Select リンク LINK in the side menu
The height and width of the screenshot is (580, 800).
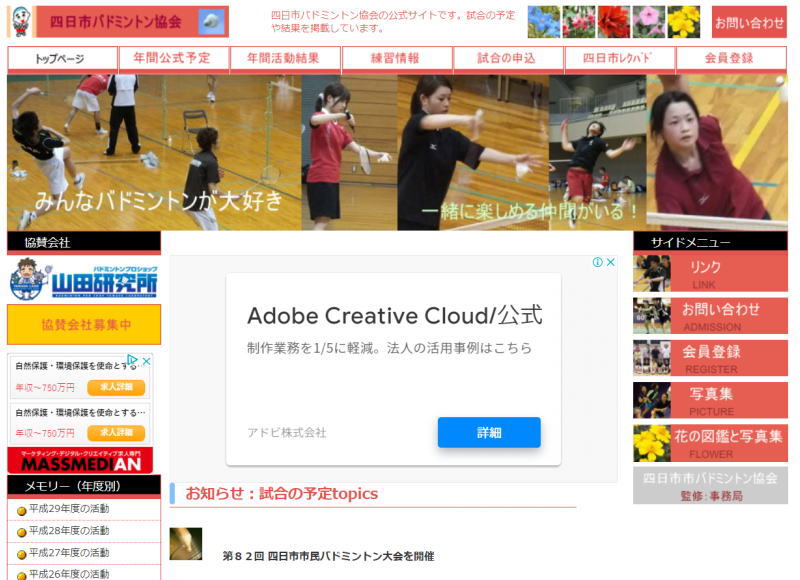pos(710,273)
